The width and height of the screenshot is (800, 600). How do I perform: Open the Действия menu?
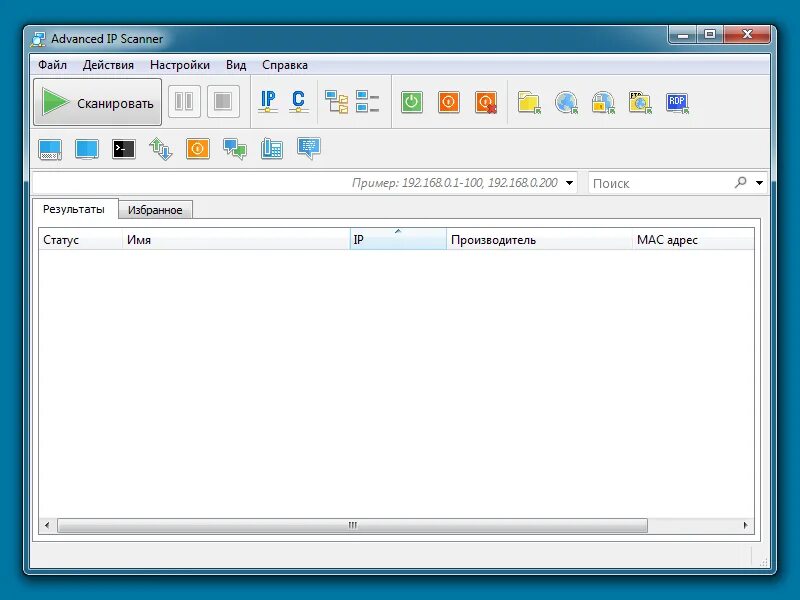coord(108,65)
